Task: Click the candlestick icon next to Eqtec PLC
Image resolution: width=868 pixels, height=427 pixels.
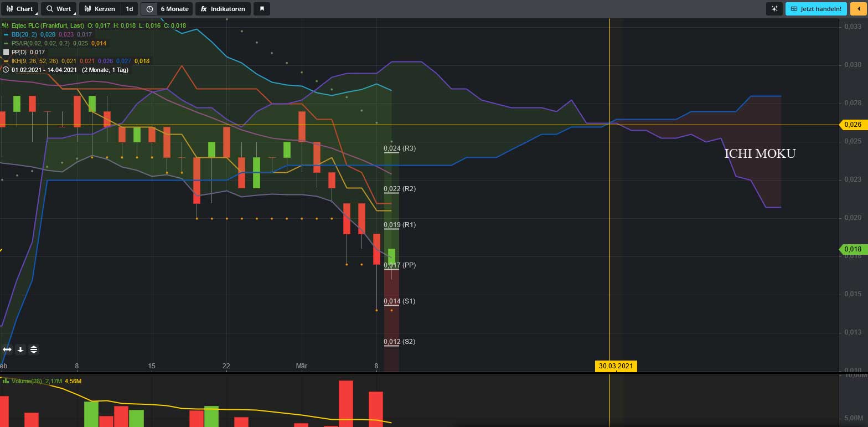Action: 6,25
